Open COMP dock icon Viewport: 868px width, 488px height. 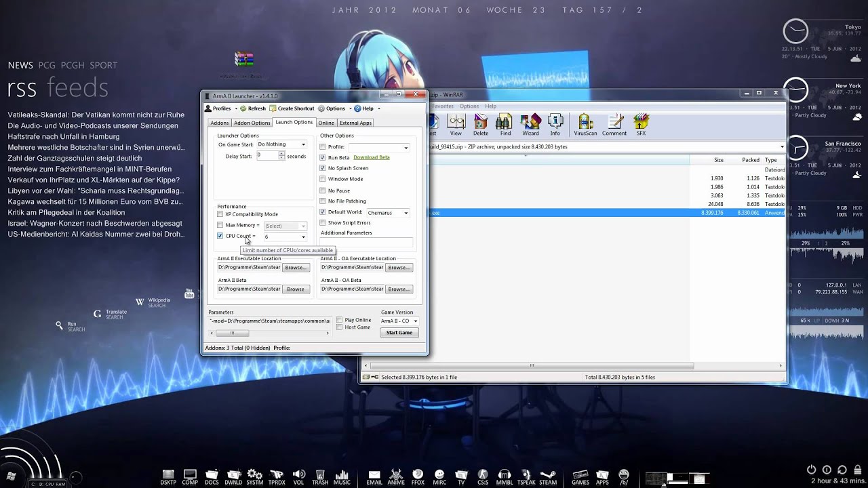190,477
